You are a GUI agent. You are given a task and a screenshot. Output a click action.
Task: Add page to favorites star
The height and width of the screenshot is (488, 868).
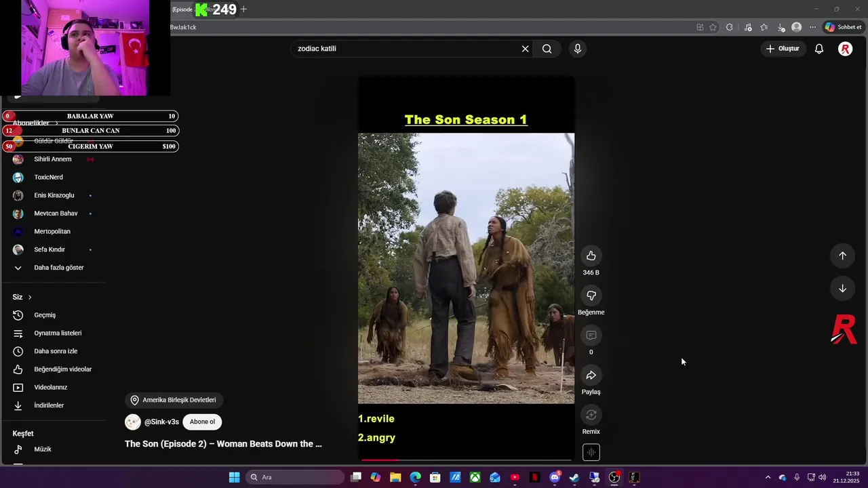click(x=713, y=27)
